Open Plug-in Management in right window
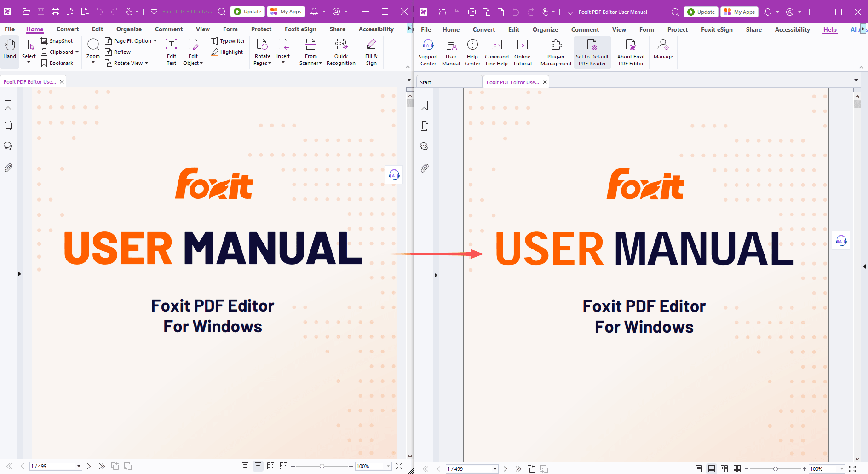Image resolution: width=868 pixels, height=474 pixels. click(556, 53)
